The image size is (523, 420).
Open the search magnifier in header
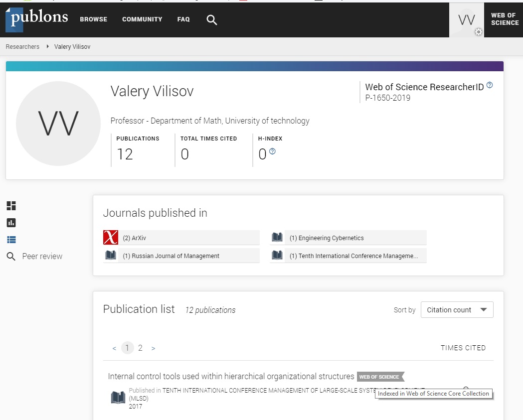click(211, 20)
